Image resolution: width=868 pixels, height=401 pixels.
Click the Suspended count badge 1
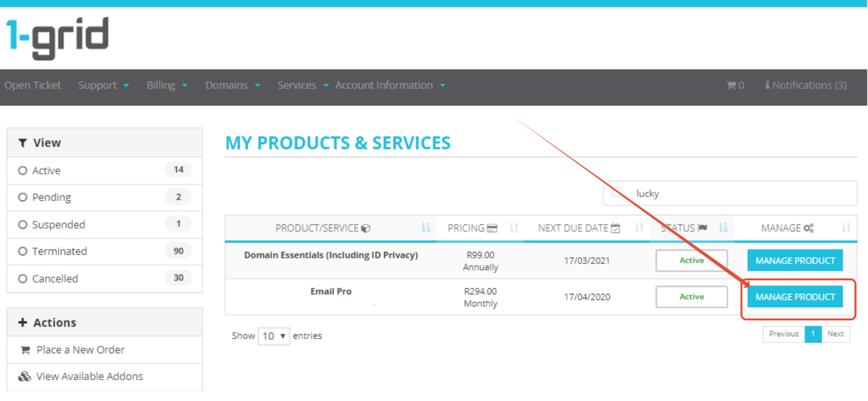(178, 224)
